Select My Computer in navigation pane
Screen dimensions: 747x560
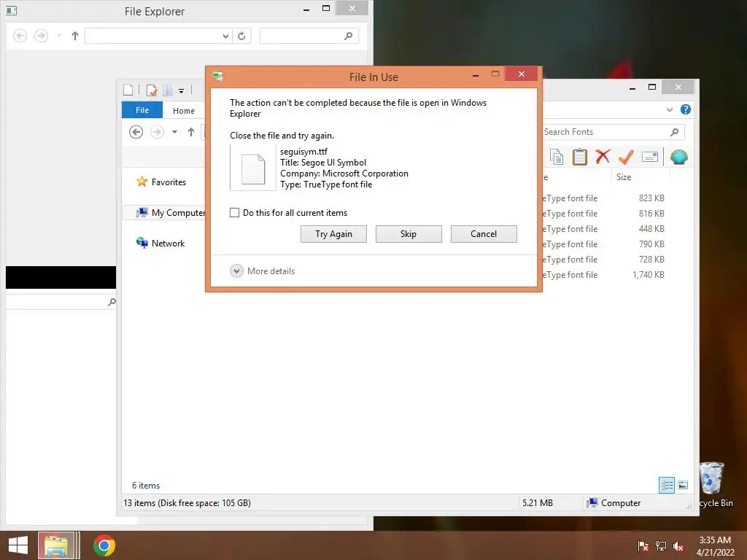[171, 212]
